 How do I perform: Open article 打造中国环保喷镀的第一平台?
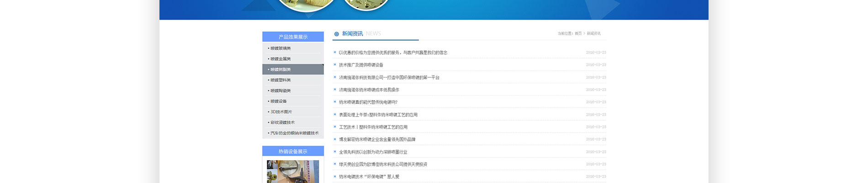click(389, 77)
